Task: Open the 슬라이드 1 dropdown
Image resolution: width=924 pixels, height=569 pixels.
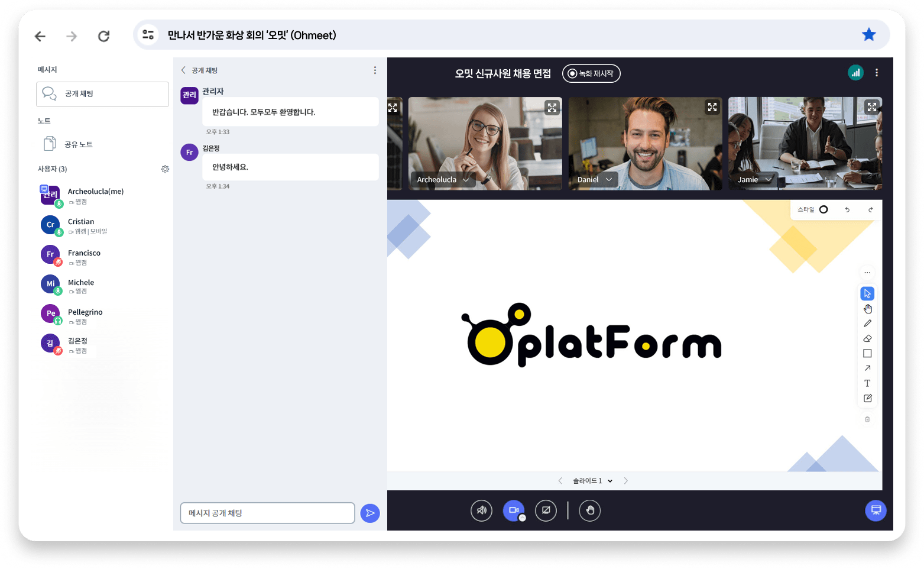Action: pos(592,481)
